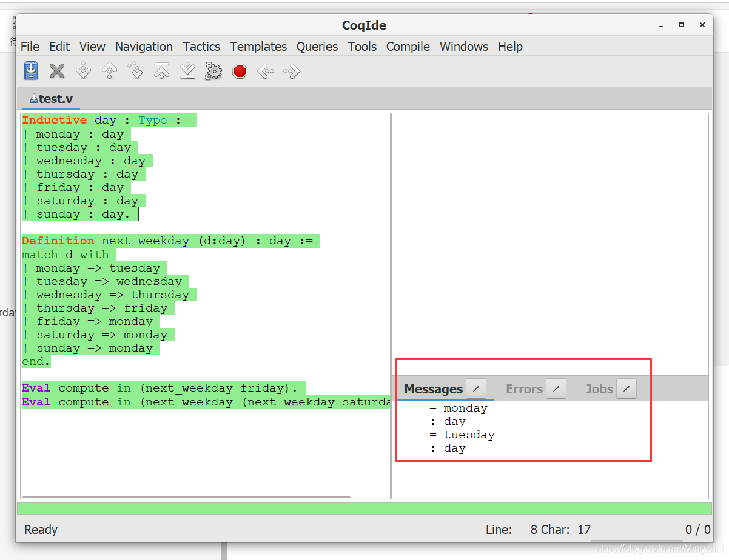Open the Edit menu
This screenshot has height=560, width=729.
click(x=59, y=47)
